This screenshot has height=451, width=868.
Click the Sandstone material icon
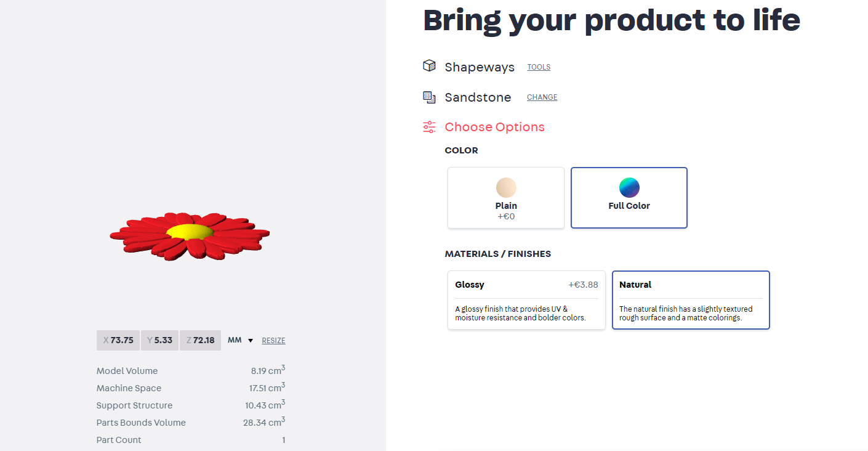click(x=429, y=97)
